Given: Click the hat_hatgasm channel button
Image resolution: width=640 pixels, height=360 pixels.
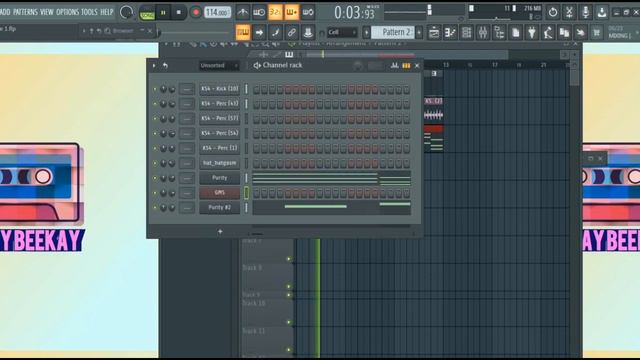Looking at the screenshot, I should pyautogui.click(x=220, y=163).
